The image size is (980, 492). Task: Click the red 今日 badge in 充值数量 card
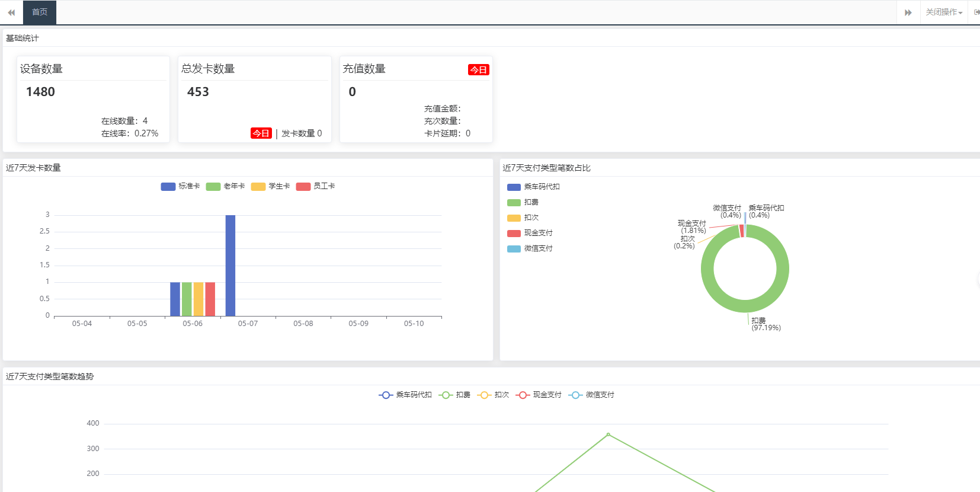click(478, 70)
